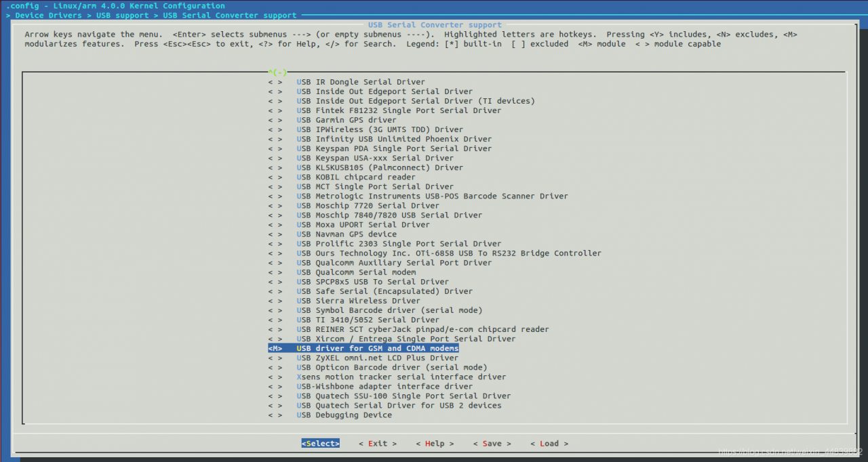Open < Help > at the bottom
Viewport: 868px width, 462px height.
pyautogui.click(x=435, y=444)
